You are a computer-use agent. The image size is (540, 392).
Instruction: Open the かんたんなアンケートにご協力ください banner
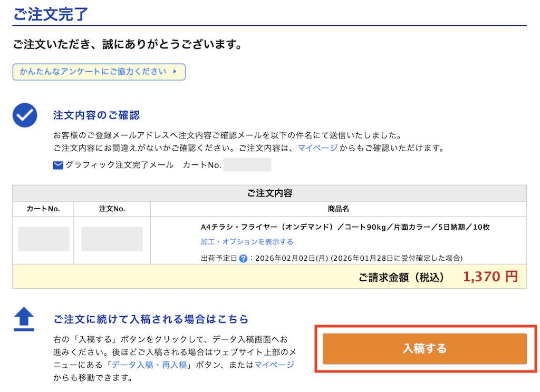point(99,72)
